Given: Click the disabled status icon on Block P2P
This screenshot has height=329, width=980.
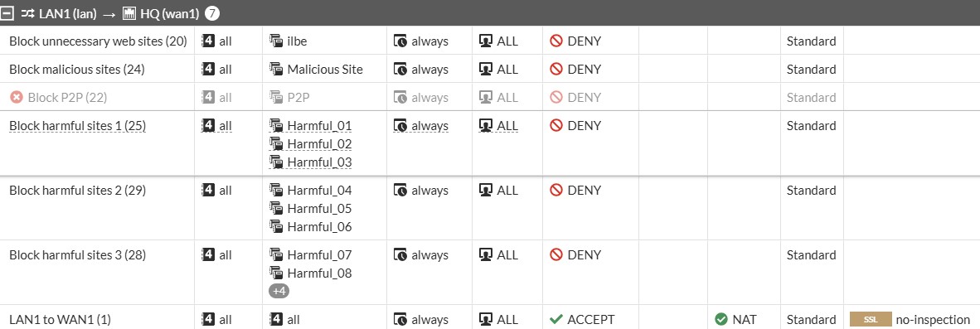Looking at the screenshot, I should pyautogui.click(x=17, y=98).
